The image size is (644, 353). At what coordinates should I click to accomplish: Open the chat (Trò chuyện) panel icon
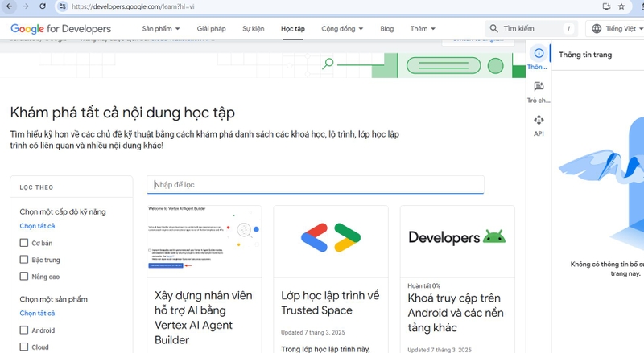click(539, 86)
